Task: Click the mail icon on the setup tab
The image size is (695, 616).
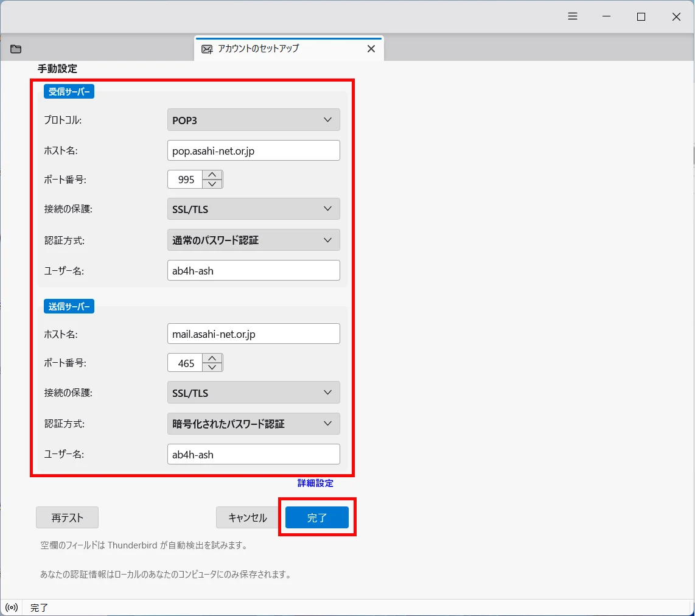Action: [207, 49]
